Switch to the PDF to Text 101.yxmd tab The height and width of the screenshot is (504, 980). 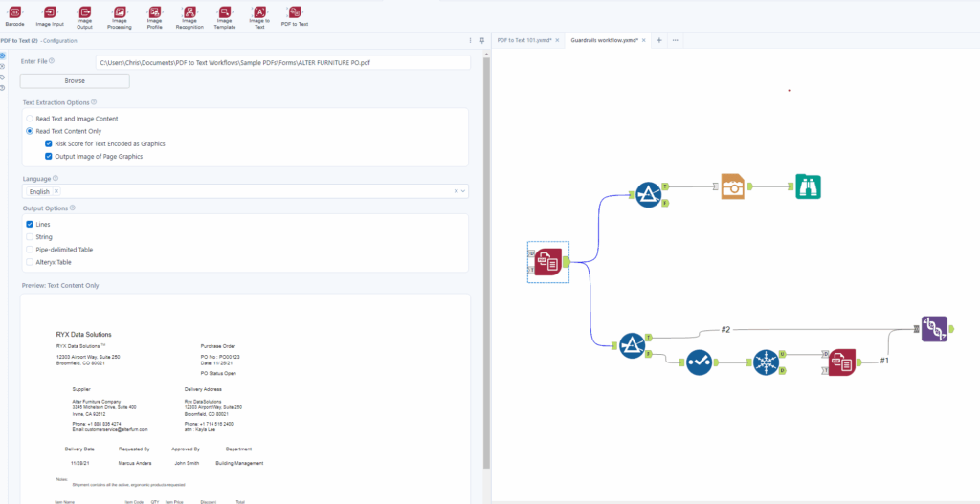[x=523, y=40]
